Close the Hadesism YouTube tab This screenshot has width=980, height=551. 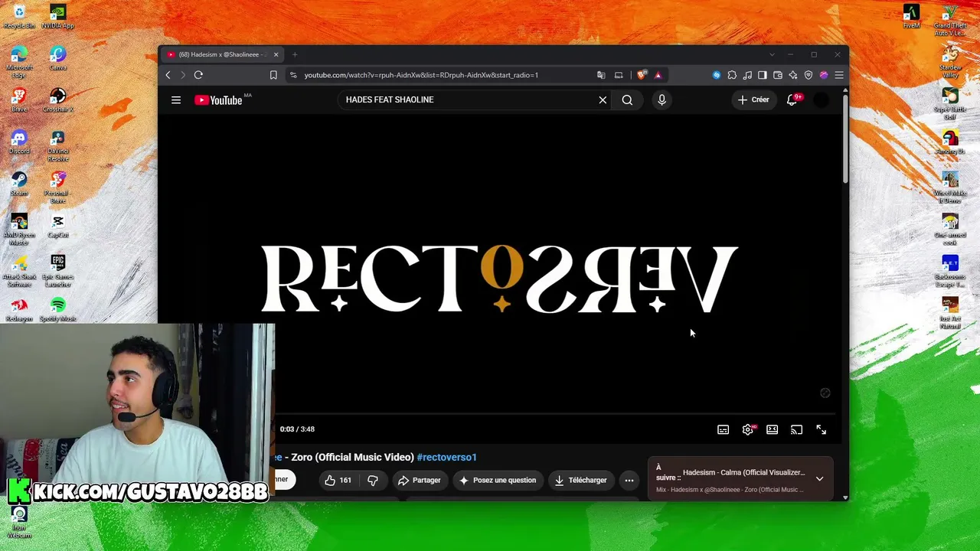coord(276,54)
